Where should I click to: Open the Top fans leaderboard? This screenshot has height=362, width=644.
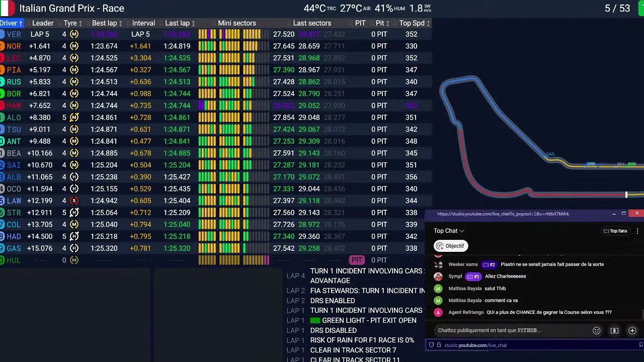point(615,231)
